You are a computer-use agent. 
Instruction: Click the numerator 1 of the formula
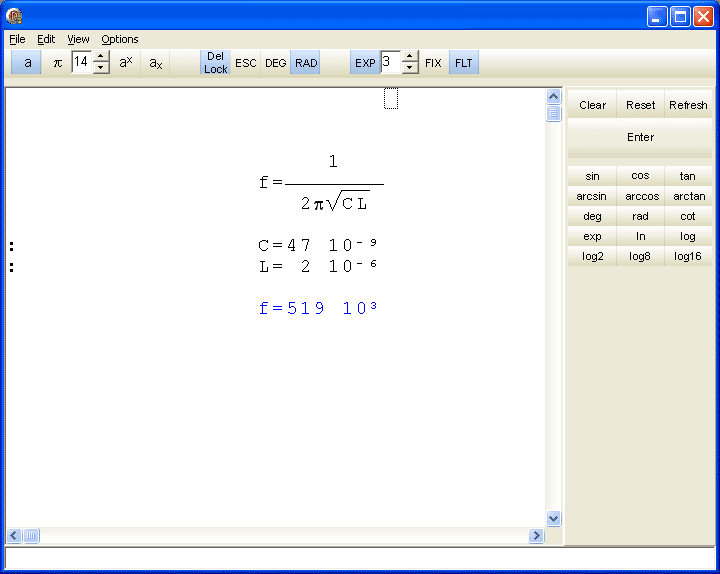point(333,161)
